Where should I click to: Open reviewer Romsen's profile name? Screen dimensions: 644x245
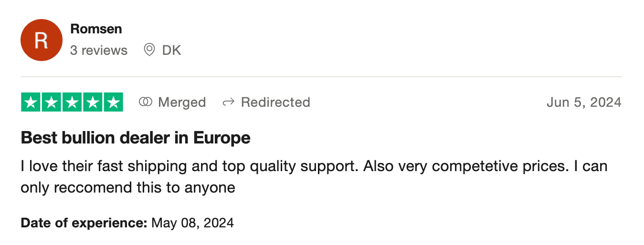96,29
